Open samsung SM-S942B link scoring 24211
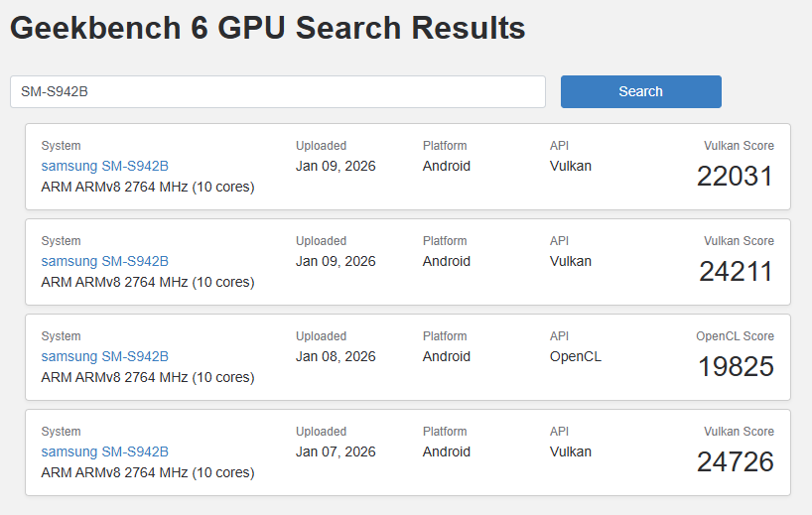The height and width of the screenshot is (515, 812). click(104, 261)
